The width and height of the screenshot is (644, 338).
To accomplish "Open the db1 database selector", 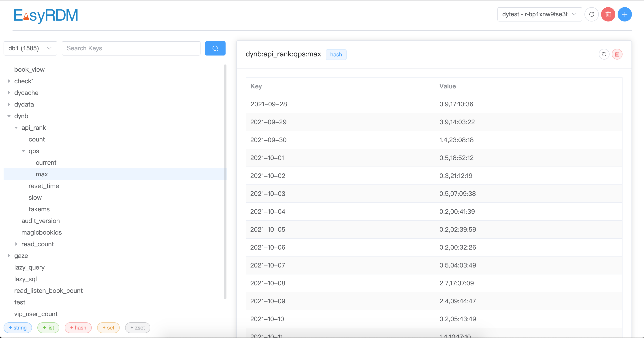I will click(30, 48).
